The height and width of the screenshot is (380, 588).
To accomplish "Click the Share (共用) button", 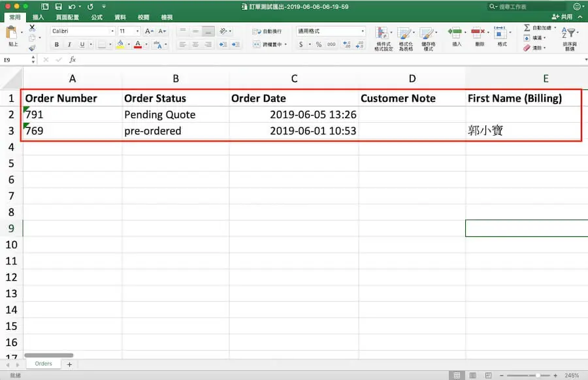I will pyautogui.click(x=562, y=17).
